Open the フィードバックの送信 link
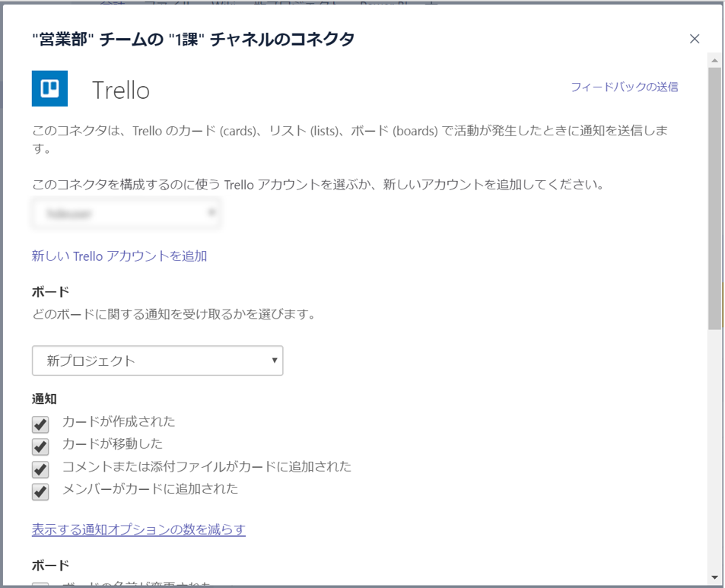 tap(625, 87)
